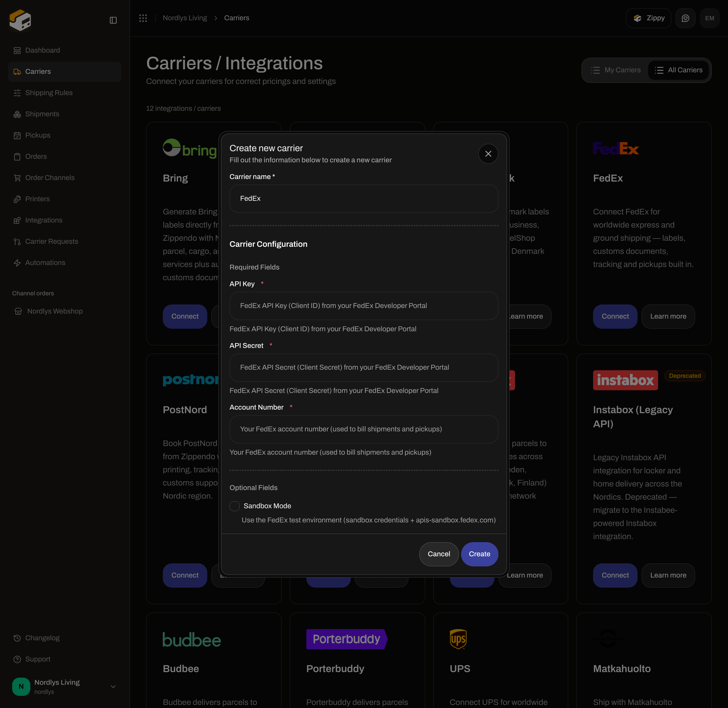Click the FedEx logo on card
728x708 pixels.
click(616, 149)
